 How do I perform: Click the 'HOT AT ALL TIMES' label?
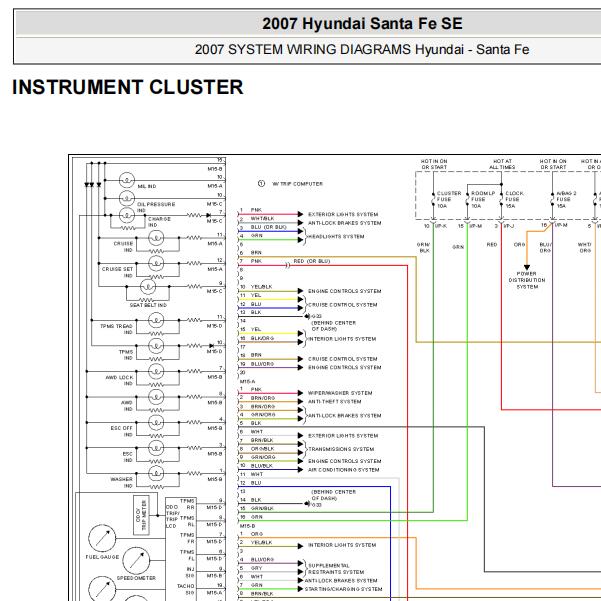click(502, 164)
